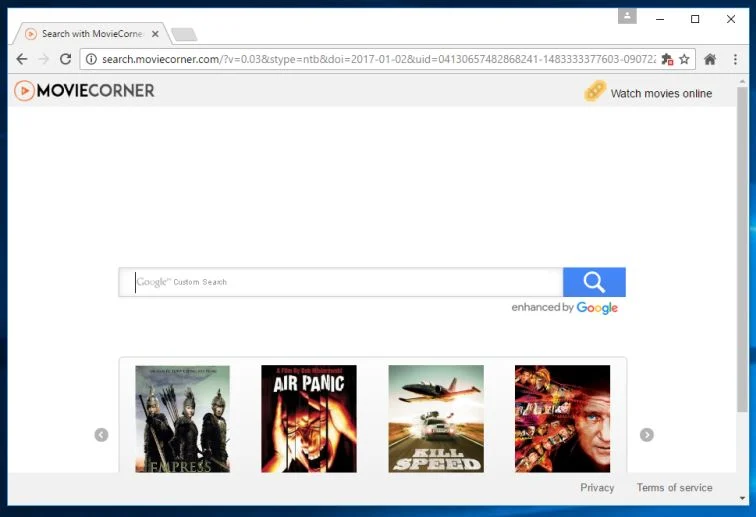756x517 pixels.
Task: Click the site info icon in address bar
Action: tap(91, 59)
